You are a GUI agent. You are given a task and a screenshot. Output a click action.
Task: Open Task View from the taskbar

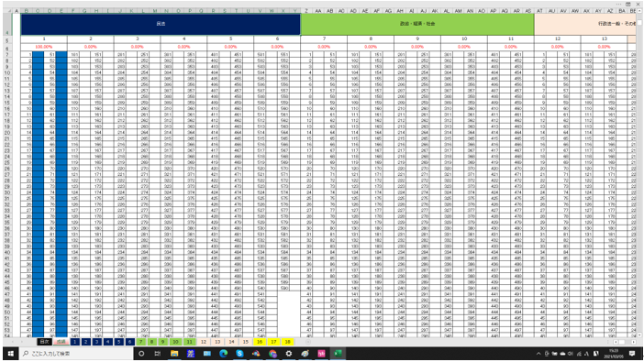click(x=157, y=354)
